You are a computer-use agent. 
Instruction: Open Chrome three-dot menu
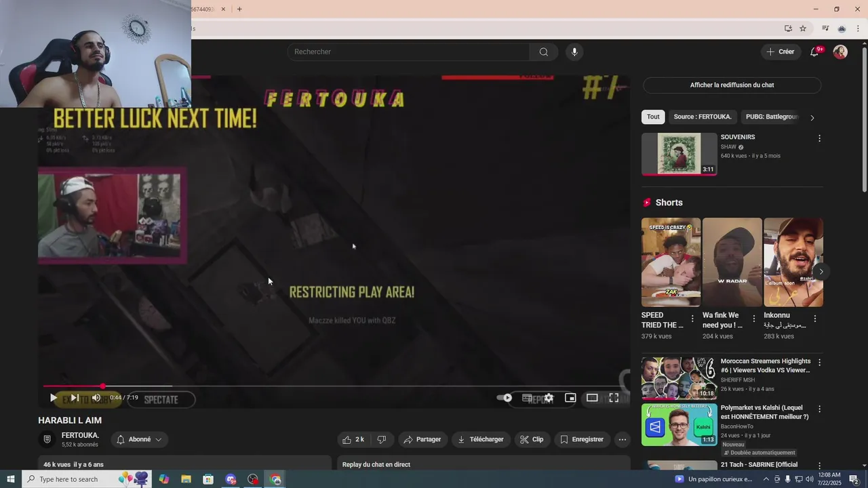pos(858,28)
